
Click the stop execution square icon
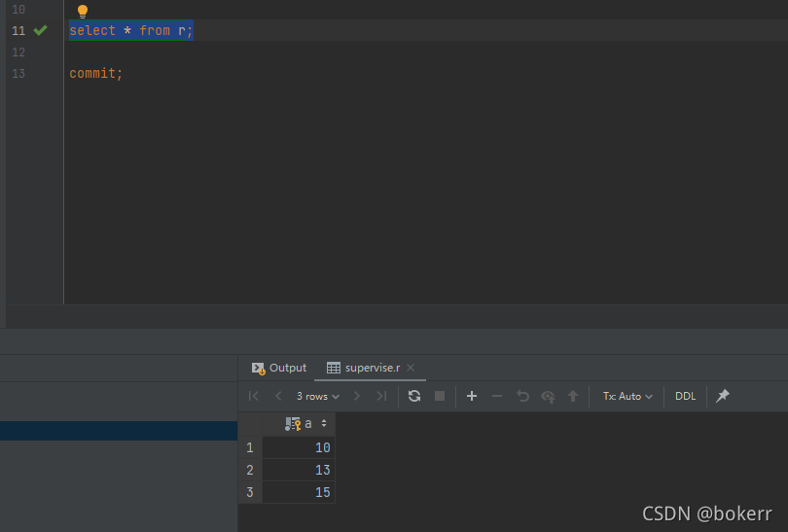click(x=440, y=397)
